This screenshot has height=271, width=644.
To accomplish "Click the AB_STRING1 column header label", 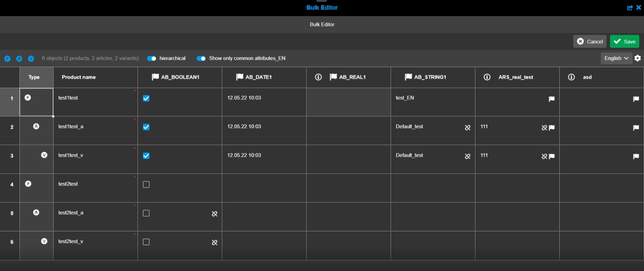I will point(430,77).
